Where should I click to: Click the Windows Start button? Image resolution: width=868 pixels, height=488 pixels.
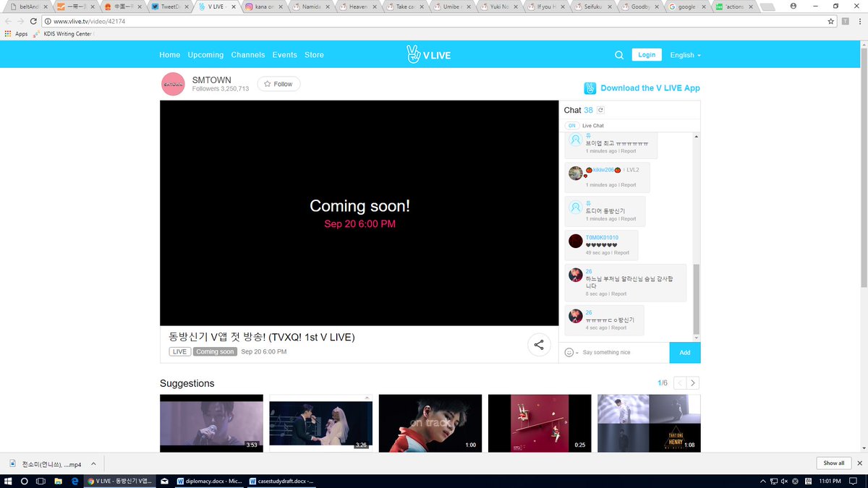click(x=8, y=481)
